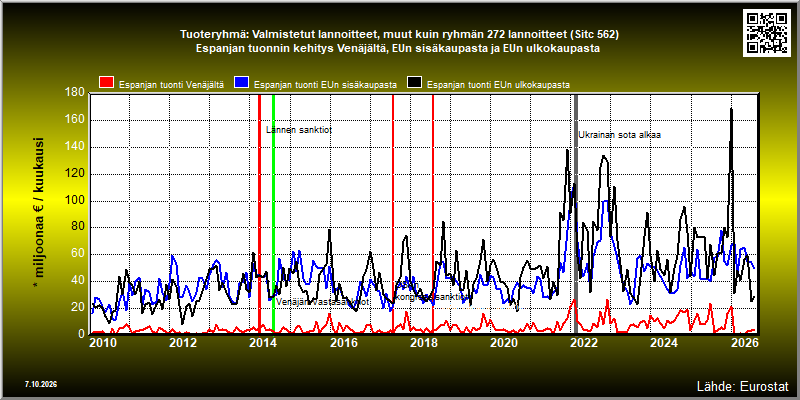Click the x-axis label 2026
800x400 pixels.
(x=743, y=342)
